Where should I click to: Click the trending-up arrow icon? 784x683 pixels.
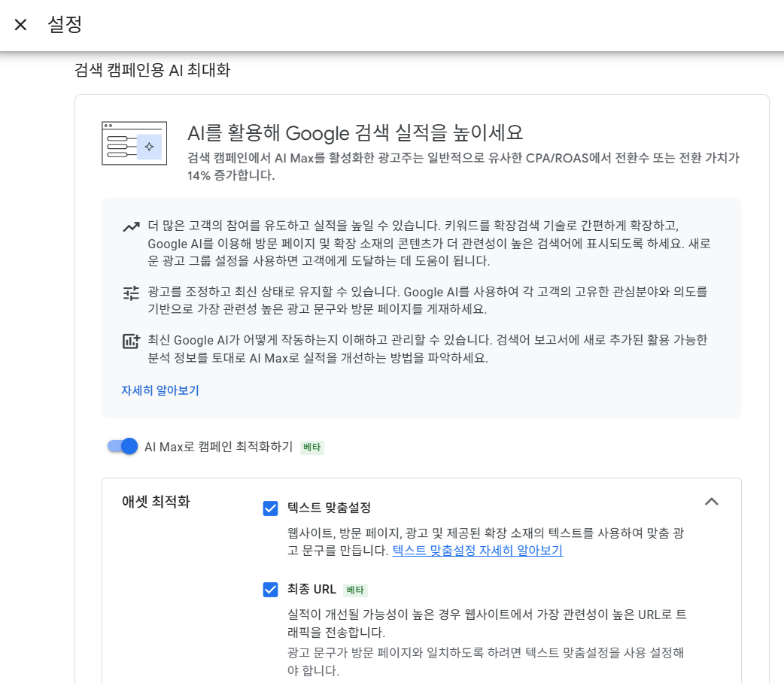point(131,227)
